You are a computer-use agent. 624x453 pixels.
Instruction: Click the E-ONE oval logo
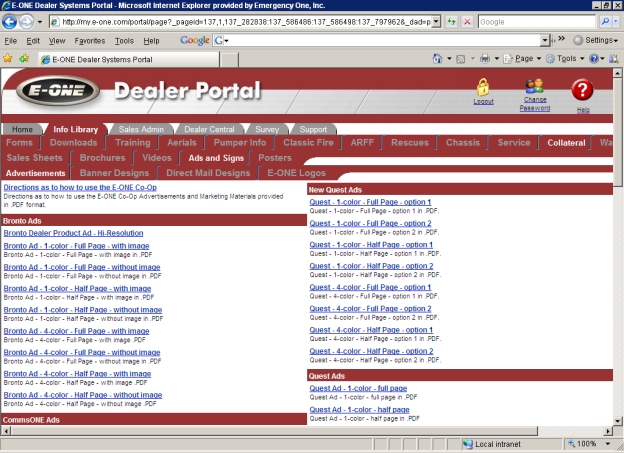coord(58,90)
